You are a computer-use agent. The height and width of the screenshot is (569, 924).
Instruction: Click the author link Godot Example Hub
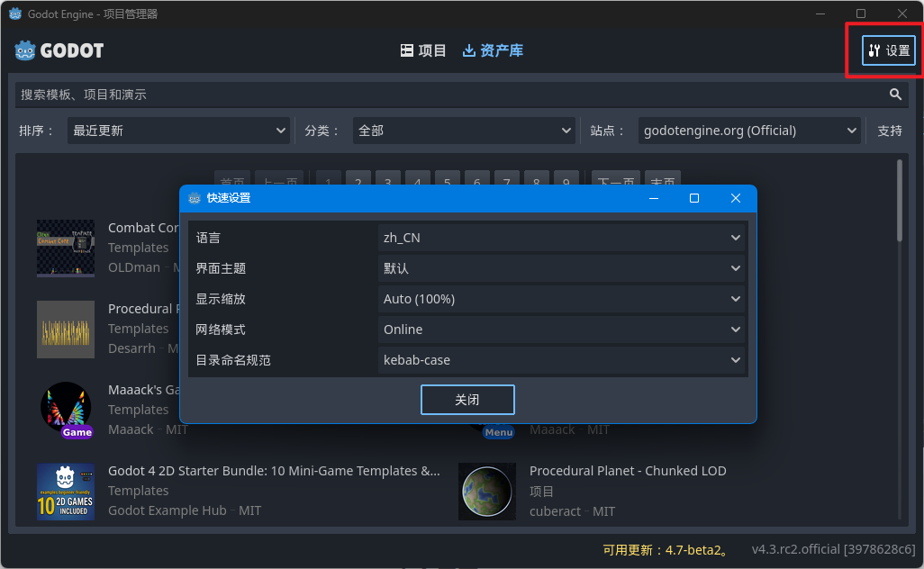[x=168, y=510]
